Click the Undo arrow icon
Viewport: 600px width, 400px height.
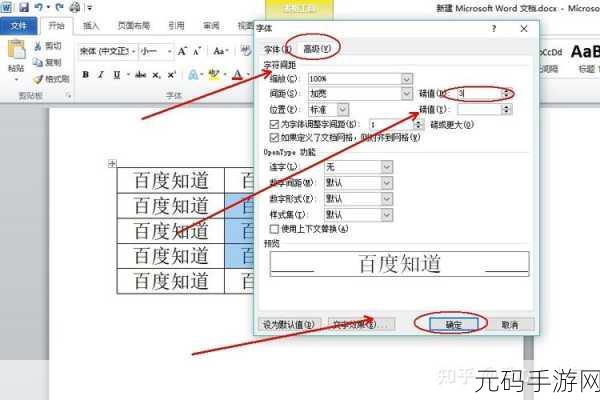39,7
